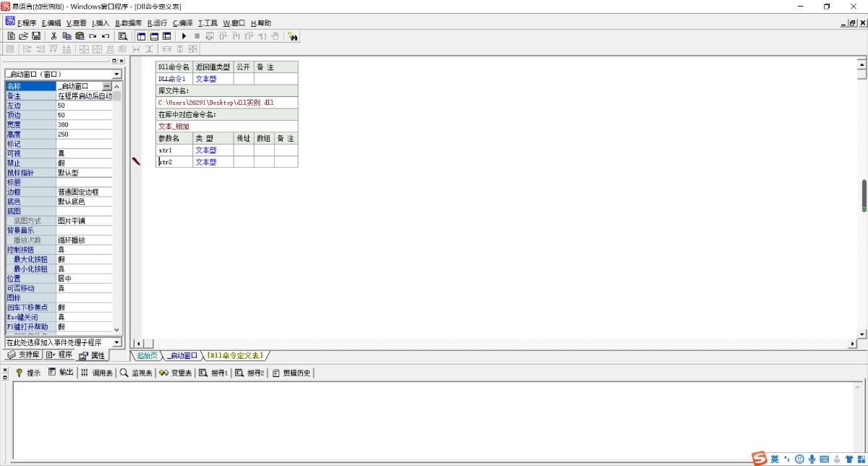868x466 pixels.
Task: Click the 监视表 button in bottom panel
Action: 136,373
